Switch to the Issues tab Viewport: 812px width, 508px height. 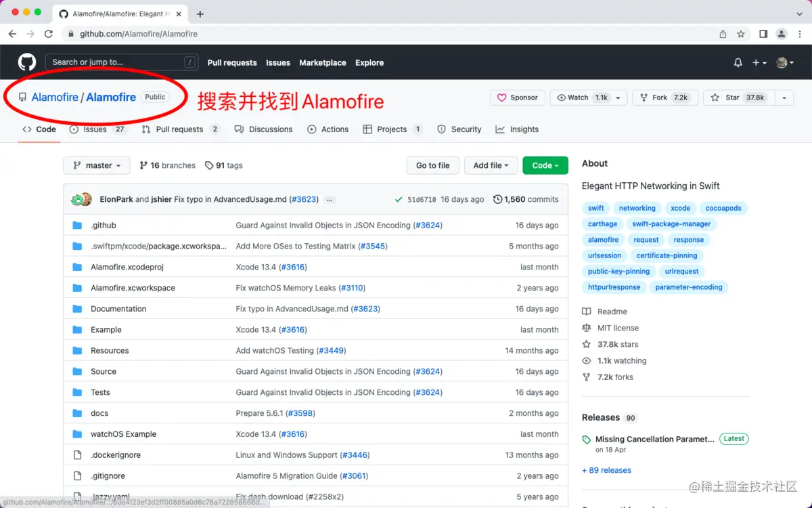pyautogui.click(x=98, y=129)
